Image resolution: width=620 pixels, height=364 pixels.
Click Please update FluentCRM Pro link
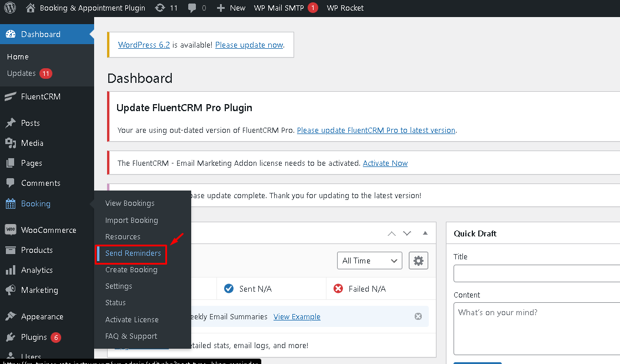(x=376, y=131)
